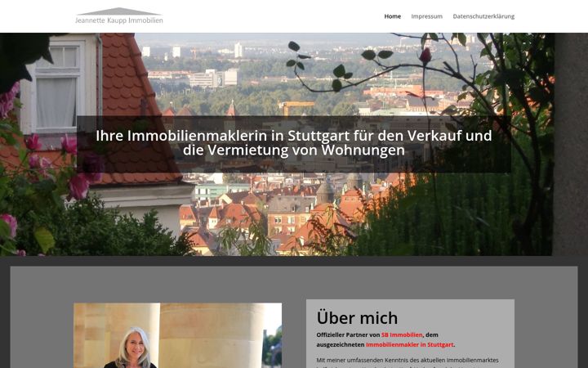Follow the Immobilienmakler in Stuttgart link
The height and width of the screenshot is (368, 588).
409,344
